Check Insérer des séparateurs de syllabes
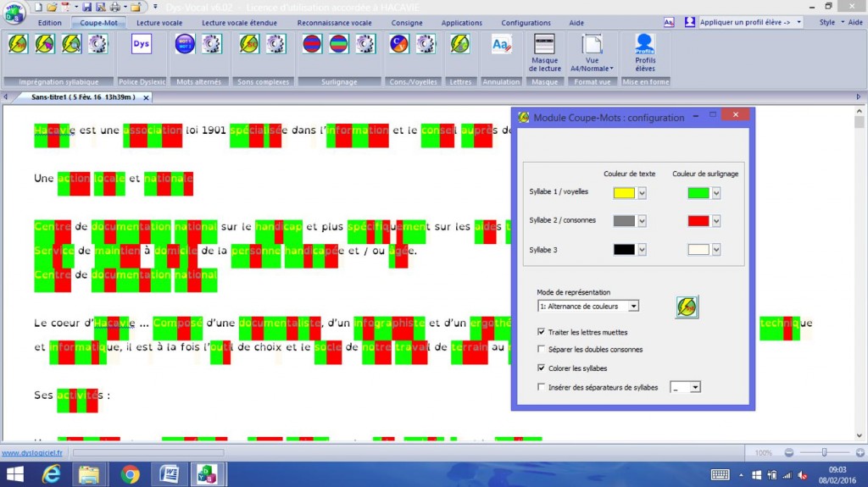Viewport: 868px width, 487px height. click(542, 387)
